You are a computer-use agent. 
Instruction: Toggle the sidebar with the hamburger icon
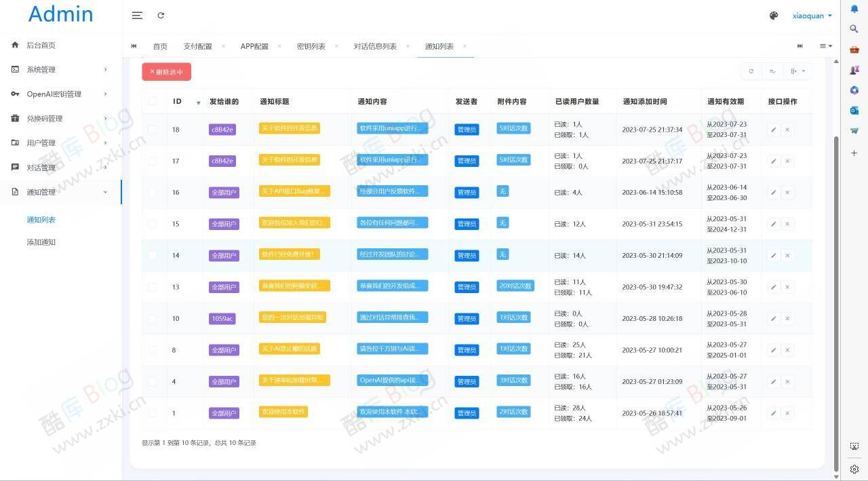pos(137,15)
